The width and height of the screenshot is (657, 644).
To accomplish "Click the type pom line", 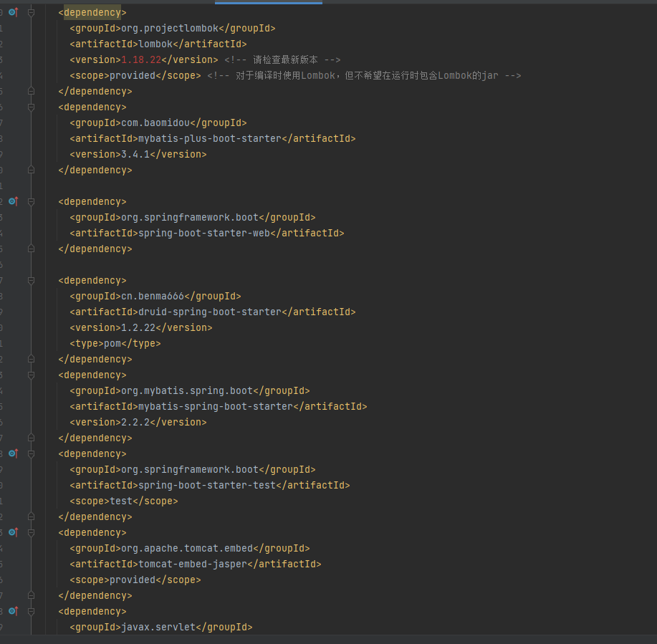I will tap(115, 344).
